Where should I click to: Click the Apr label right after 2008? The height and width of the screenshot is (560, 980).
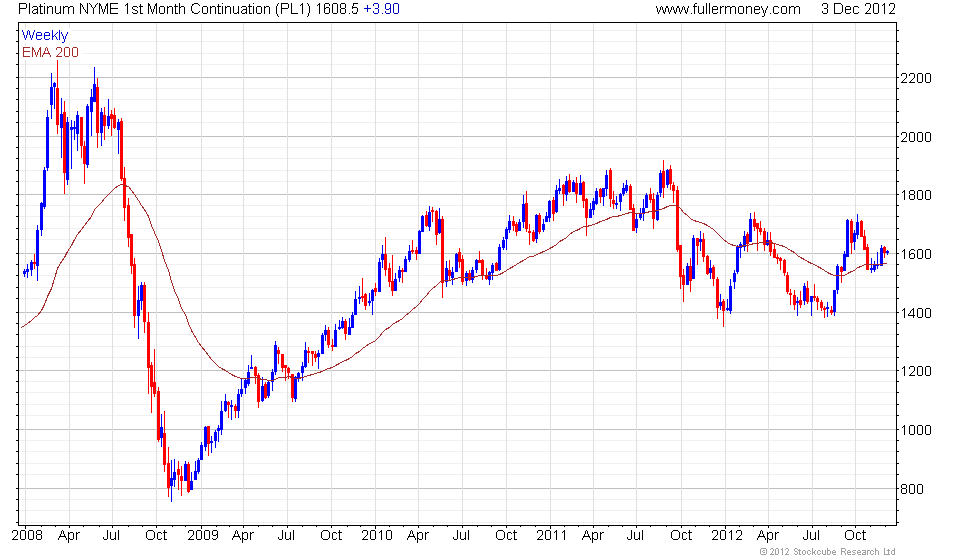[x=69, y=536]
